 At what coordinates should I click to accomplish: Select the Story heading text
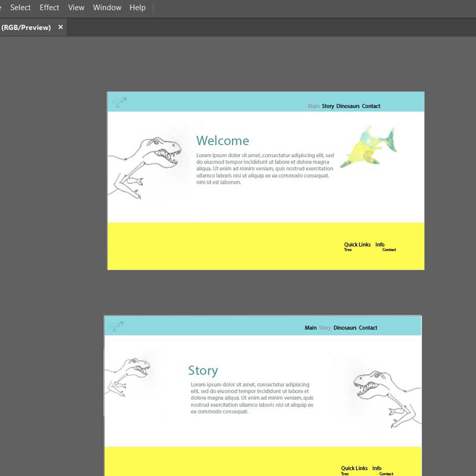(203, 371)
